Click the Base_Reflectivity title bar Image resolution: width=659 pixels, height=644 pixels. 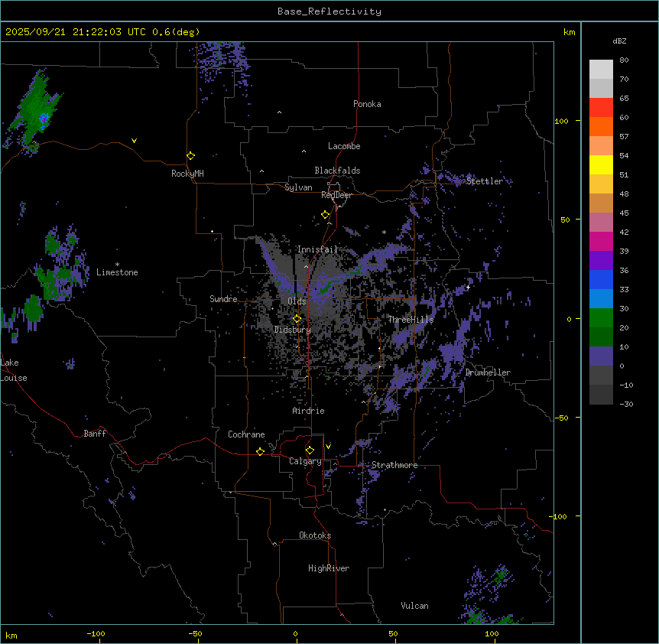[x=329, y=11]
